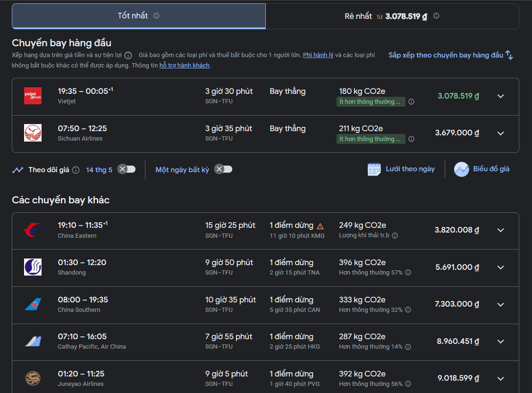Image resolution: width=532 pixels, height=393 pixels.
Task: Click info icon next to Vietjet emissions badge
Action: pos(411,101)
